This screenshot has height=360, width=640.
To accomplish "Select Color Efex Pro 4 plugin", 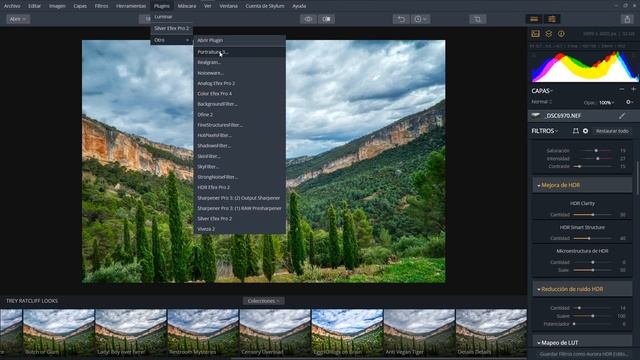I will 240,94.
